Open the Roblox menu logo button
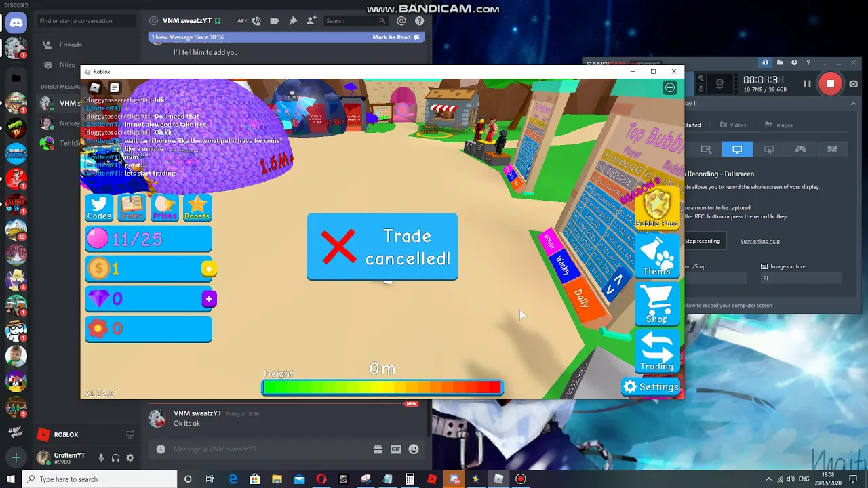 95,87
